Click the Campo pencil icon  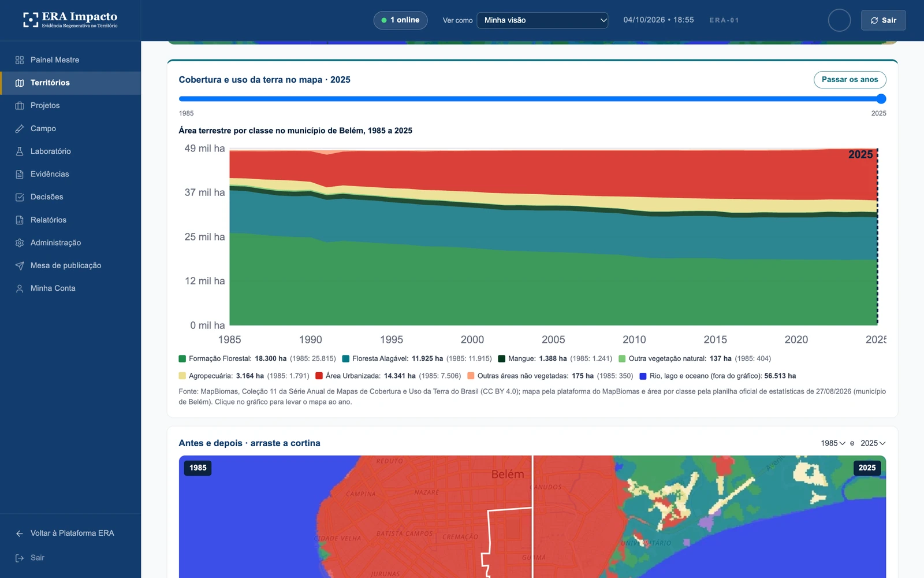click(x=20, y=128)
